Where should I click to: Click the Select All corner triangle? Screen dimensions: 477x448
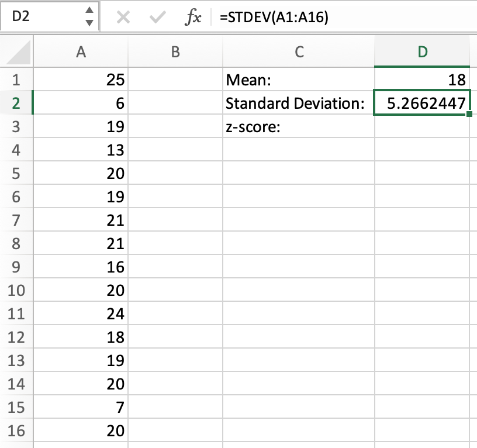tap(17, 54)
